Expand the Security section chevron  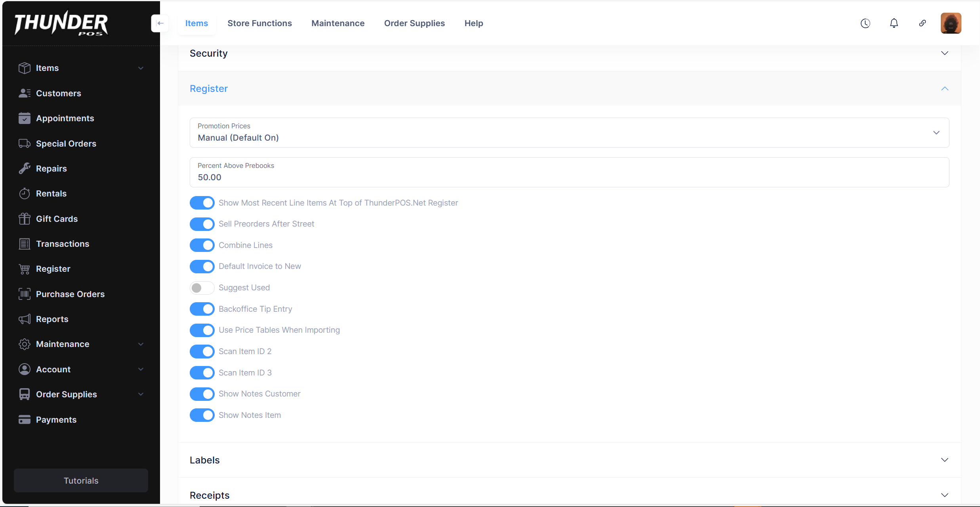(944, 53)
